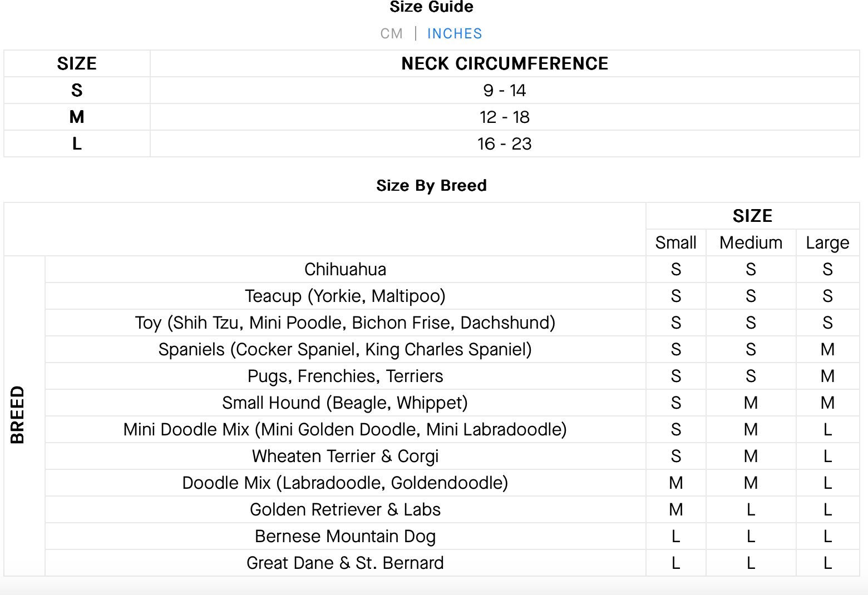Image resolution: width=868 pixels, height=595 pixels.
Task: Select the Great Dane & St. Bernard row
Action: coord(345,563)
